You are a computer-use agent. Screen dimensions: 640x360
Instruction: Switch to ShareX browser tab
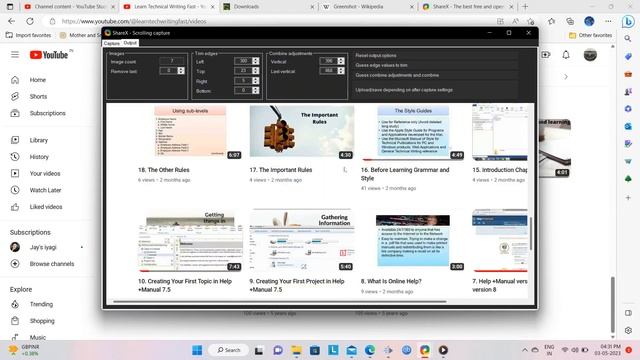click(x=468, y=7)
